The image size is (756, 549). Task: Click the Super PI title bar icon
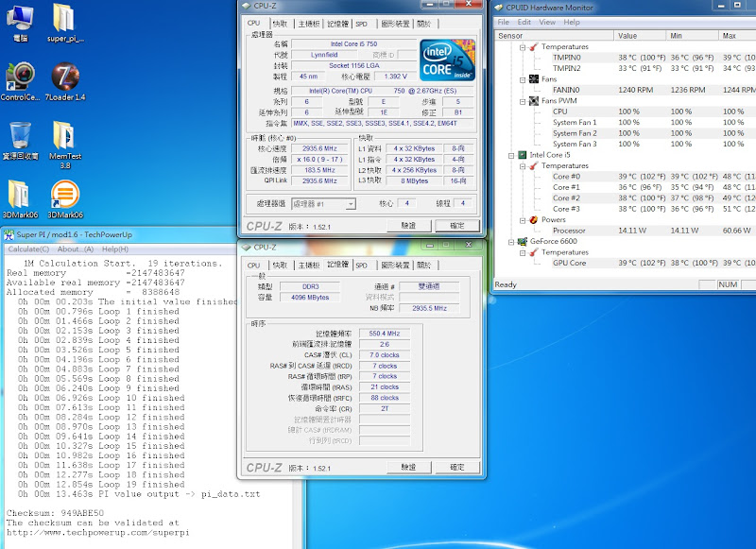point(9,234)
